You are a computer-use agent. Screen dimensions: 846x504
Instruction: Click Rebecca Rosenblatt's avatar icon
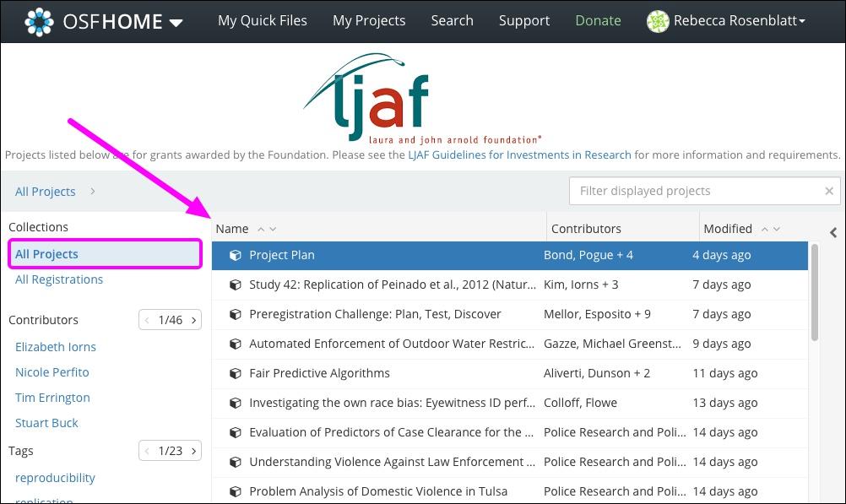[658, 21]
